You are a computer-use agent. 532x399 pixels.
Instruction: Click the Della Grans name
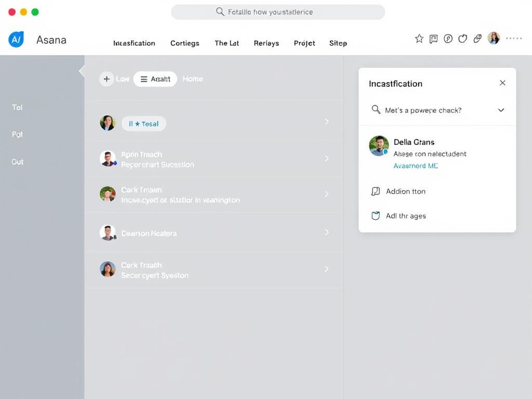click(x=414, y=142)
